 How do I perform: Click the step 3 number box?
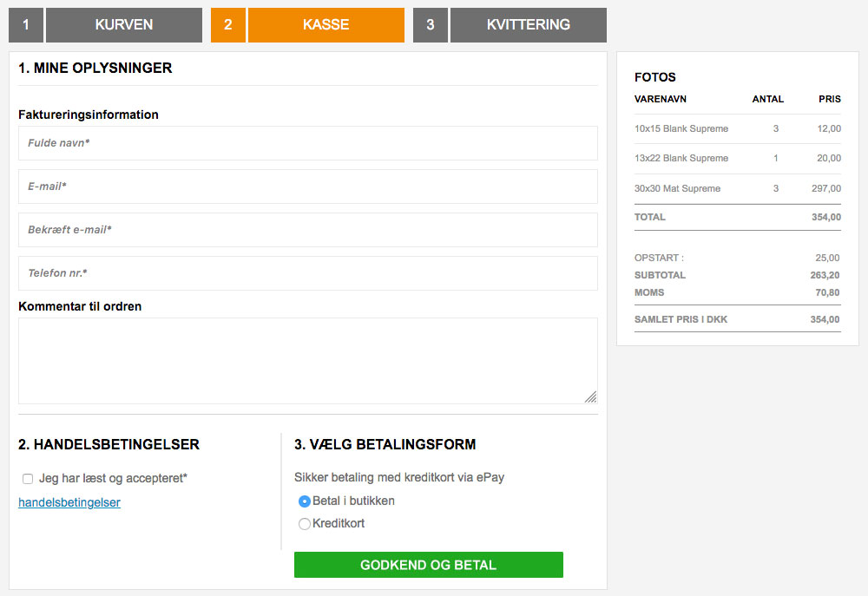pyautogui.click(x=431, y=25)
